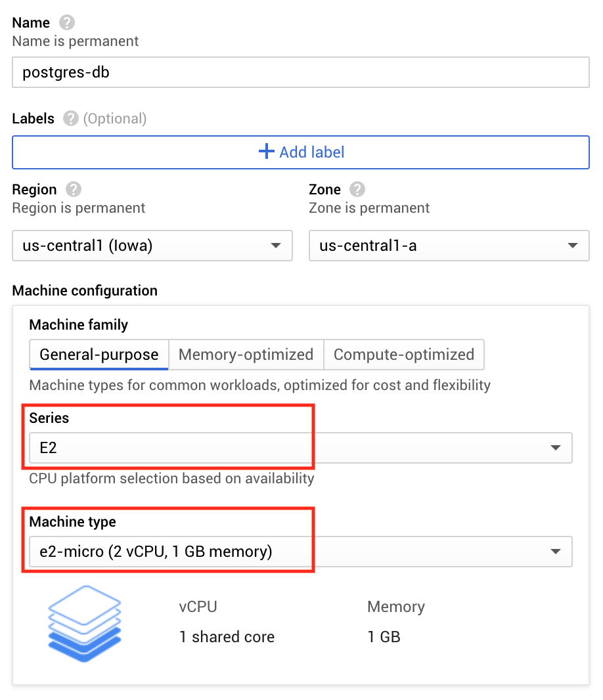Expand the Machine type dropdown arrow
Screen dimensions: 603x700
(x=555, y=552)
